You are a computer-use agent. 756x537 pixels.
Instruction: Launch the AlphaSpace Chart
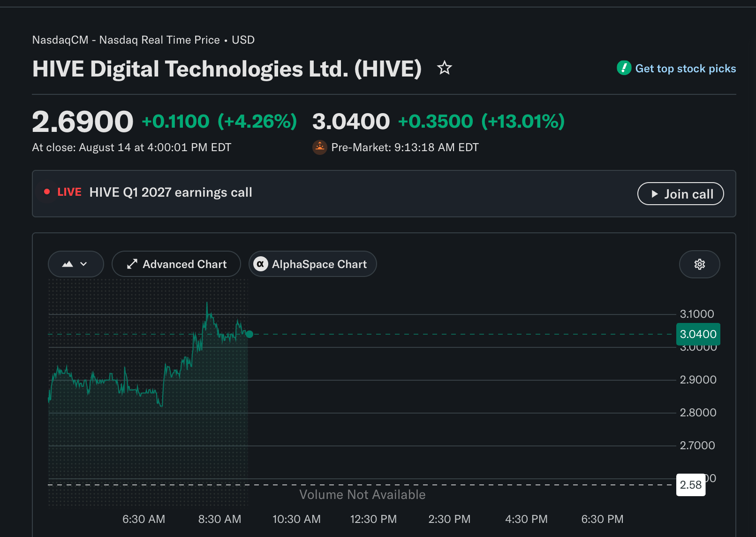[313, 264]
